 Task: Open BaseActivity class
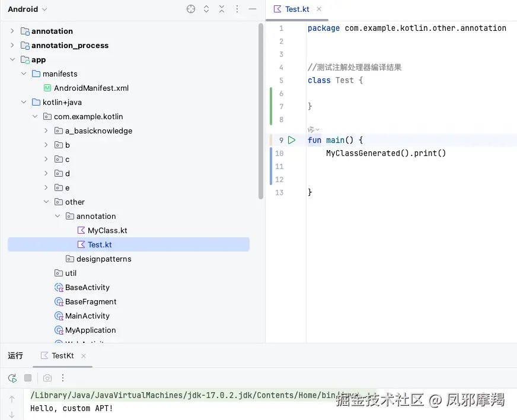pos(87,287)
